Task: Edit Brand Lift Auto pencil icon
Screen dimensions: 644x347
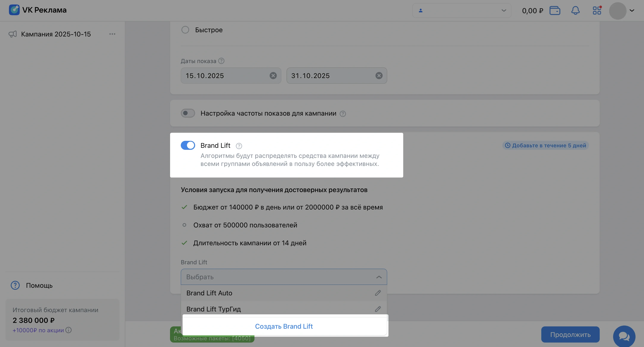Action: click(378, 293)
